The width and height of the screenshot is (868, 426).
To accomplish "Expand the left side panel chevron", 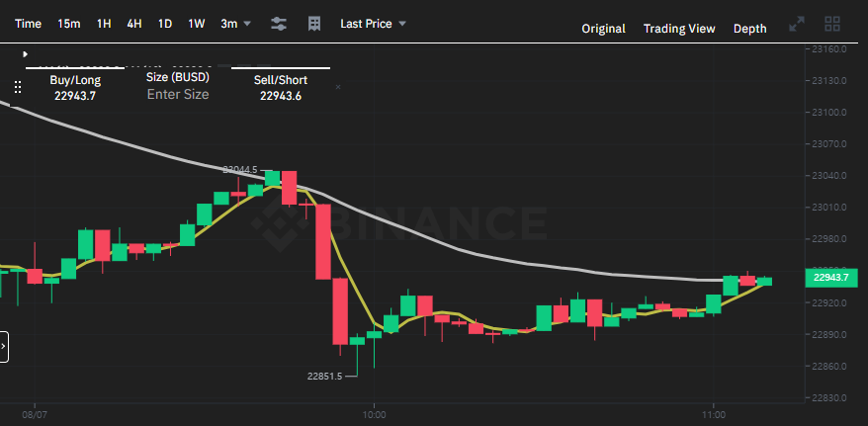I will (3, 347).
